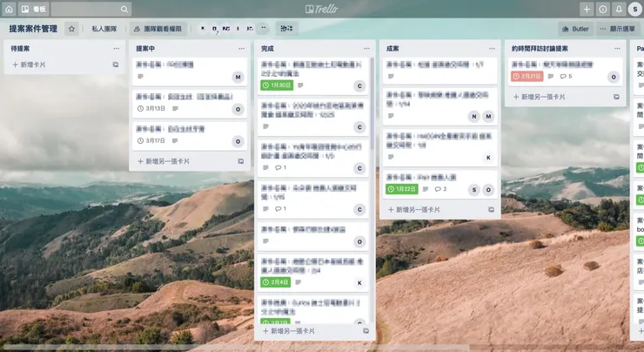Click member O avatar on 3月13日 card
Screen dimensions: 644x352
tap(238, 109)
